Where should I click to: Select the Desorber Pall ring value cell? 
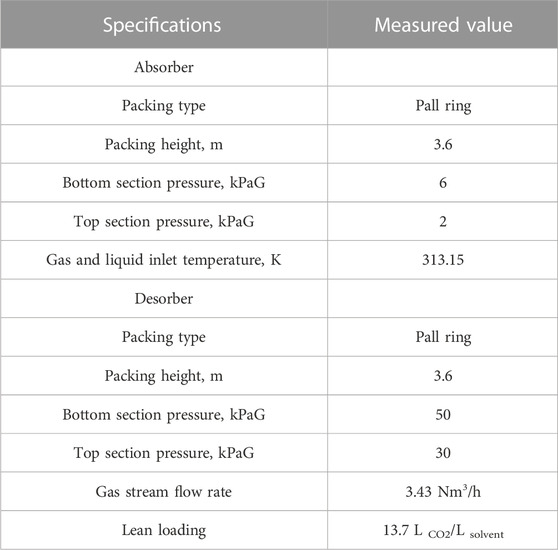[443, 337]
